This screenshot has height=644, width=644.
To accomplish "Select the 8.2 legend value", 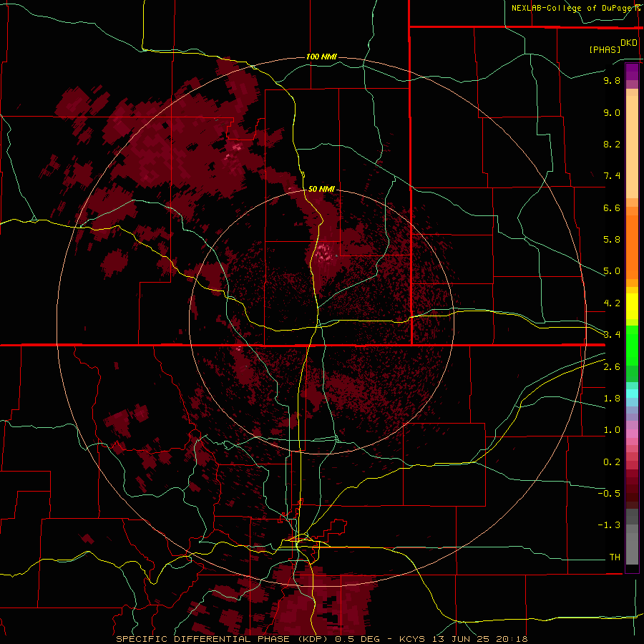I will [x=612, y=144].
